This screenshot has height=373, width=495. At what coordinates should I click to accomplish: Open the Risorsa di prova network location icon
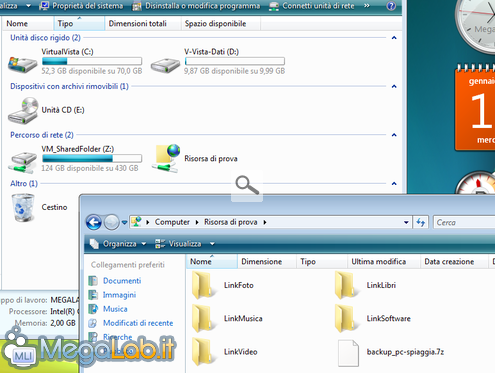coord(166,158)
